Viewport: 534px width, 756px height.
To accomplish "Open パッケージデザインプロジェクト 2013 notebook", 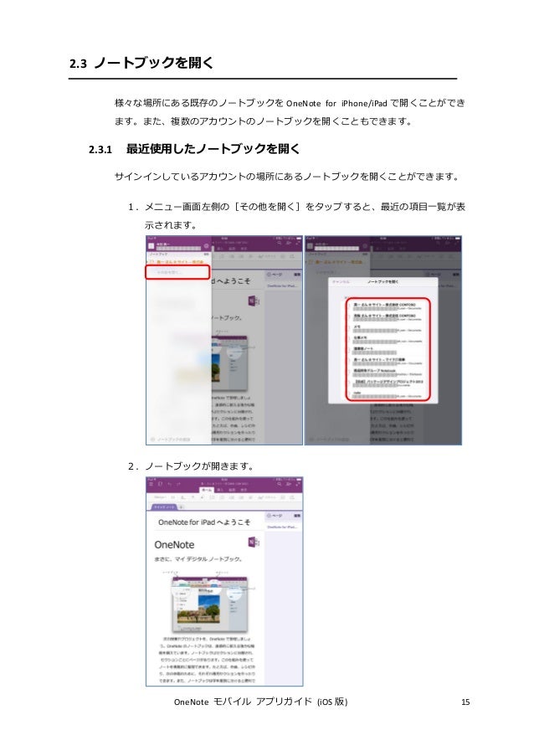I will coord(388,383).
